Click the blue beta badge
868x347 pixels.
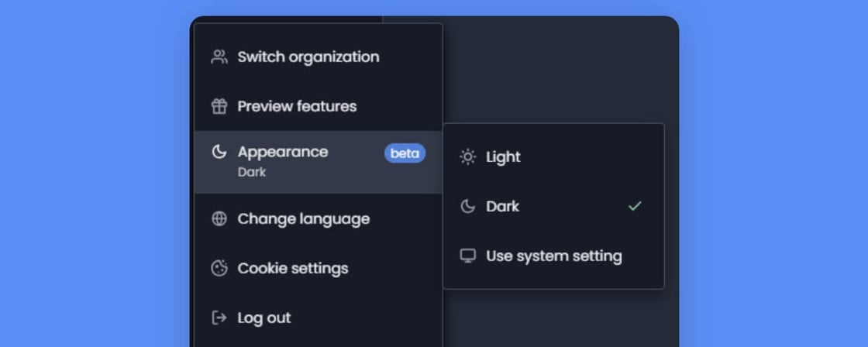(x=405, y=153)
